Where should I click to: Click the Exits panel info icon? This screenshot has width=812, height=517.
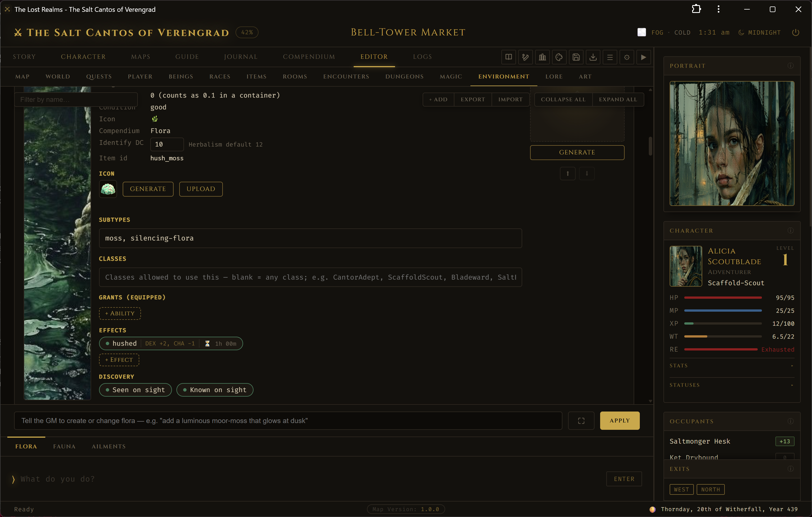pyautogui.click(x=790, y=469)
